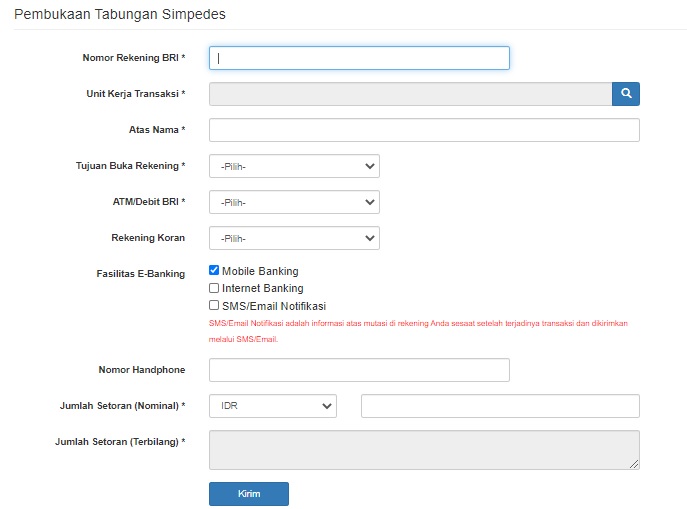Click the Jumlah Setoran Terbilang text area
This screenshot has width=687, height=509.
click(424, 449)
